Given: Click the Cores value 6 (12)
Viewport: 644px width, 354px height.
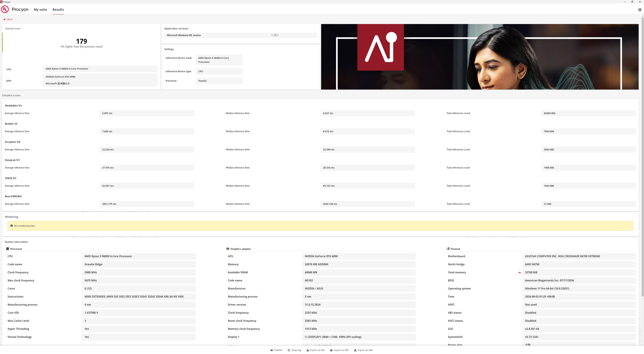Looking at the screenshot, I should [139, 288].
